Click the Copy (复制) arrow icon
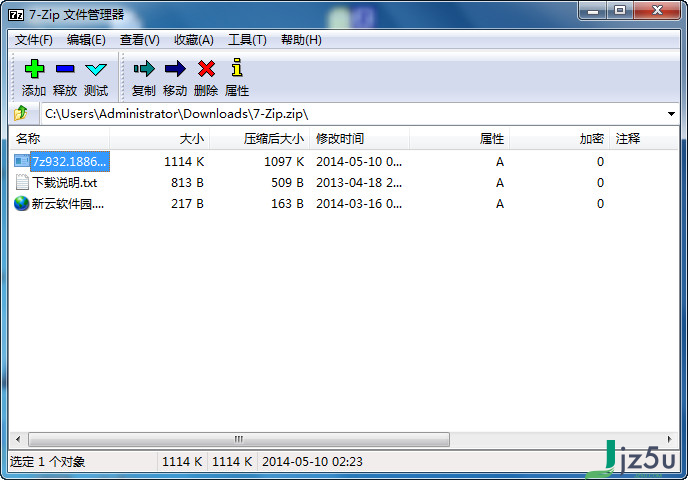 tap(144, 68)
